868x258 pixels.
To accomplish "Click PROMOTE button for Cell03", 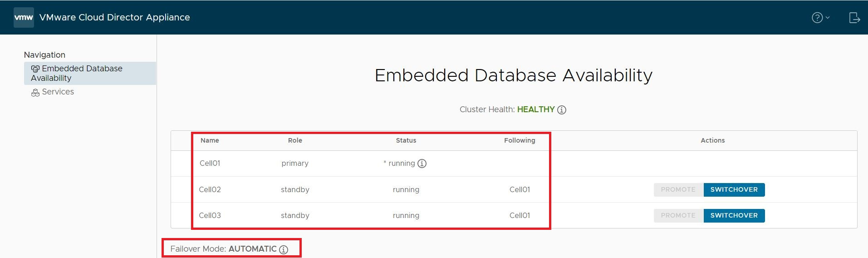I will tap(678, 216).
